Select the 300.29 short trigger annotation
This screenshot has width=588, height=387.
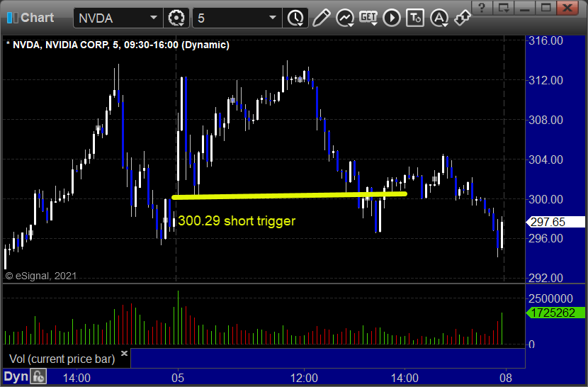pos(237,220)
